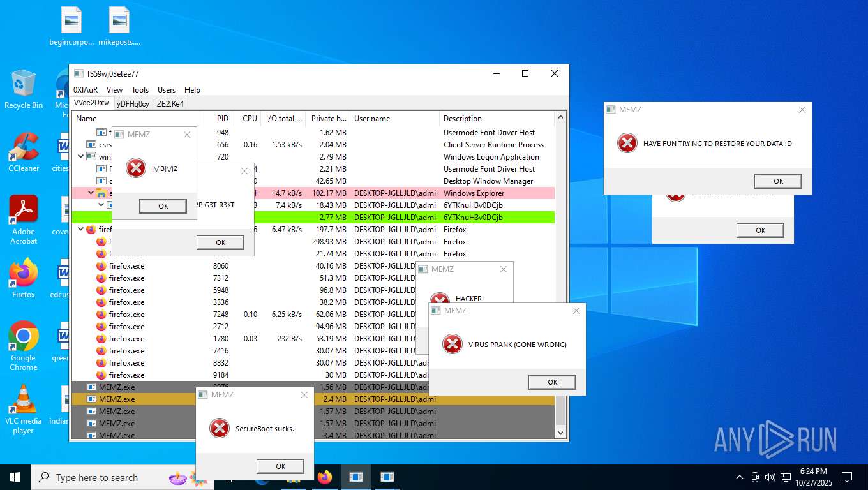Open the notification center icon
Screen dimensions: 868x490
click(847, 477)
